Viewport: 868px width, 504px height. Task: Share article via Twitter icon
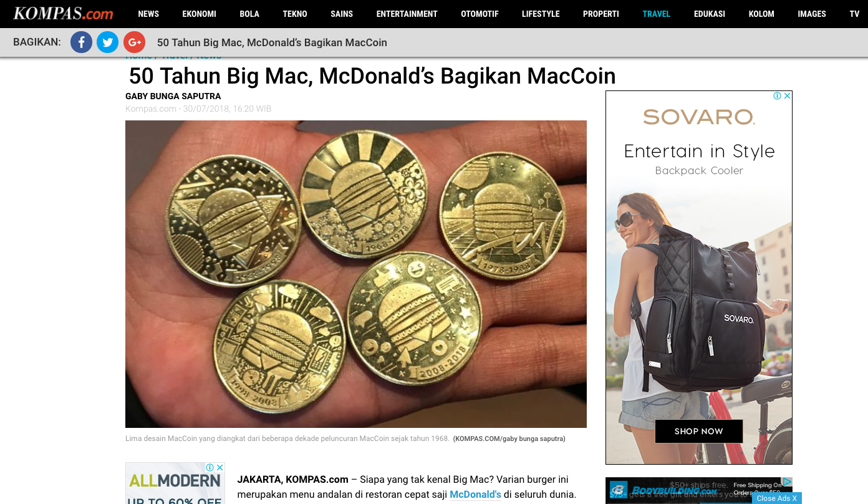107,42
